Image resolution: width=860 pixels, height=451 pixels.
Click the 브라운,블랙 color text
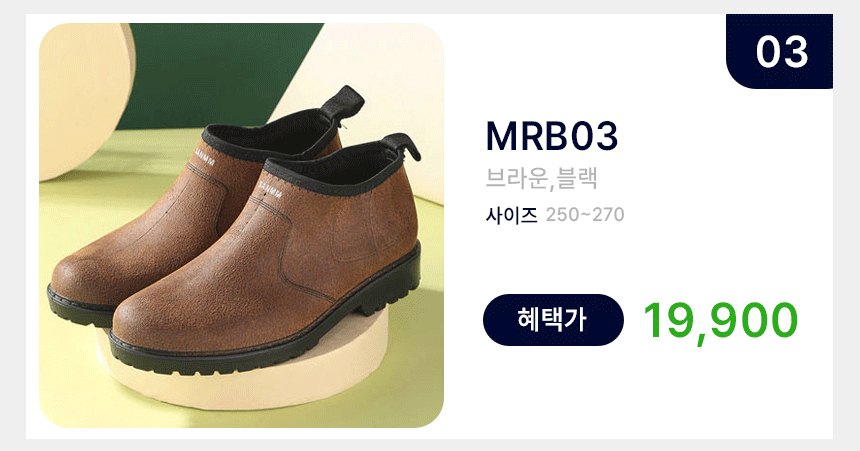click(541, 178)
